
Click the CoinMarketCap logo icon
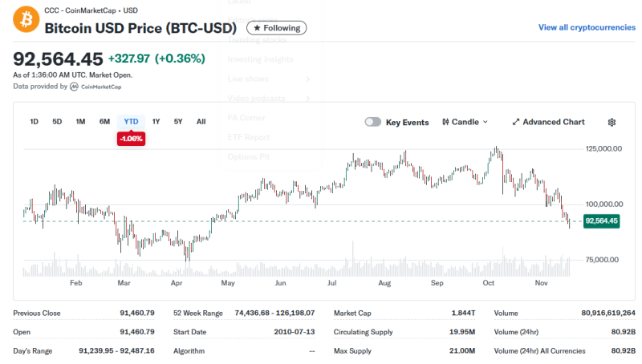[x=74, y=87]
